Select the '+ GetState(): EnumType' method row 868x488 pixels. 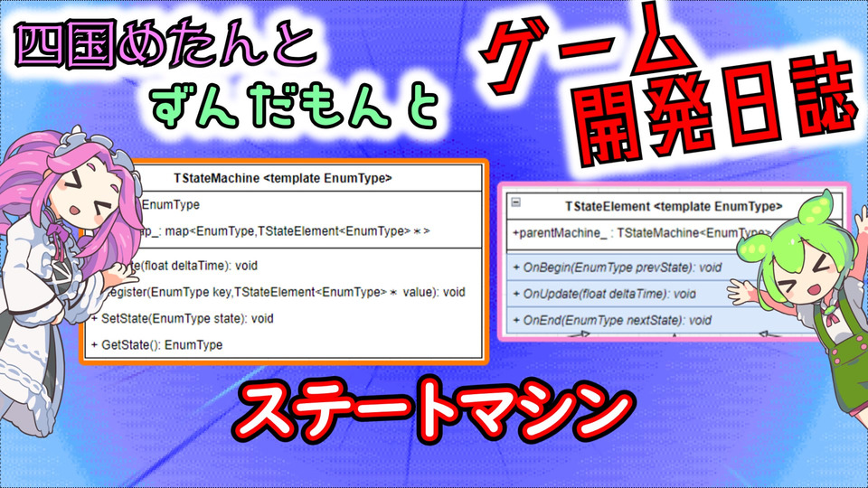(156, 345)
